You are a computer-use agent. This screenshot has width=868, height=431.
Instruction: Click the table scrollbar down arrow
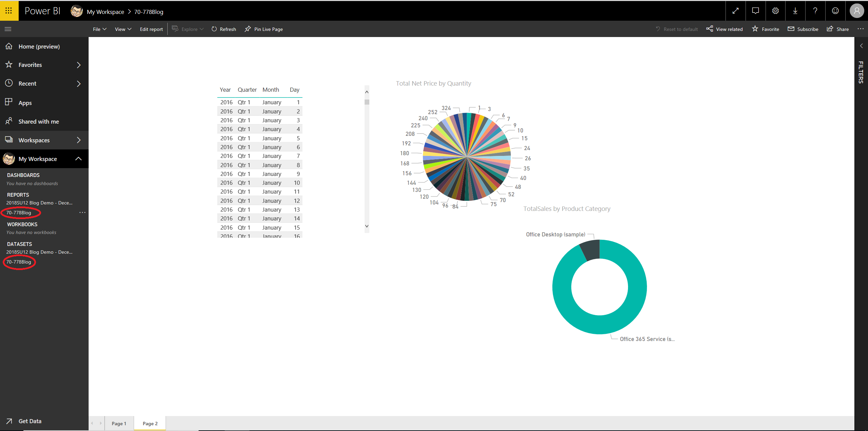(x=367, y=226)
